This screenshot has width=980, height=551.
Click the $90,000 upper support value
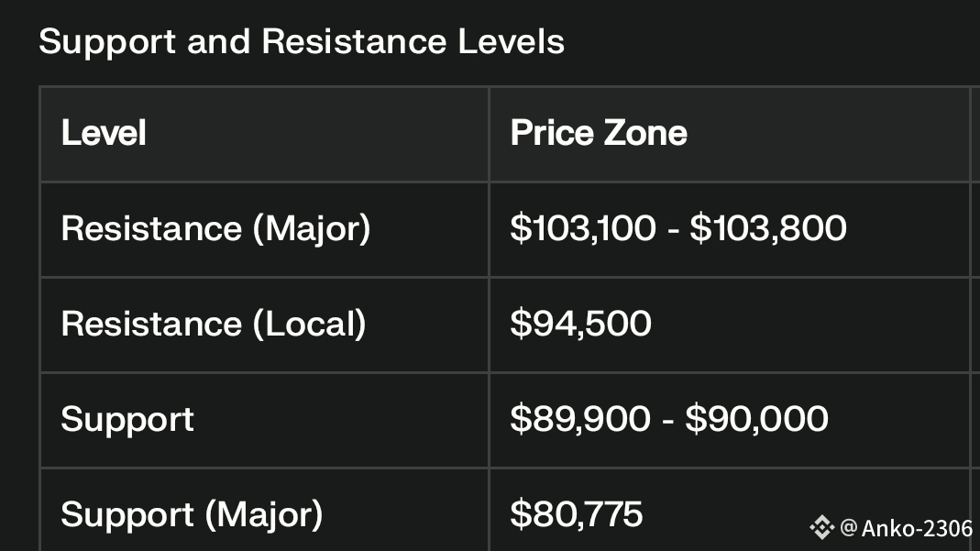point(756,419)
